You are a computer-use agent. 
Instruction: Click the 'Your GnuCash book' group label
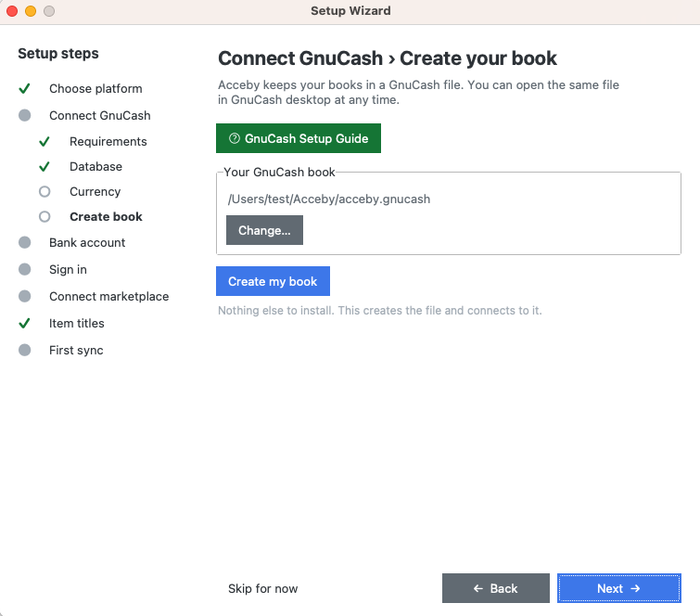(x=279, y=172)
